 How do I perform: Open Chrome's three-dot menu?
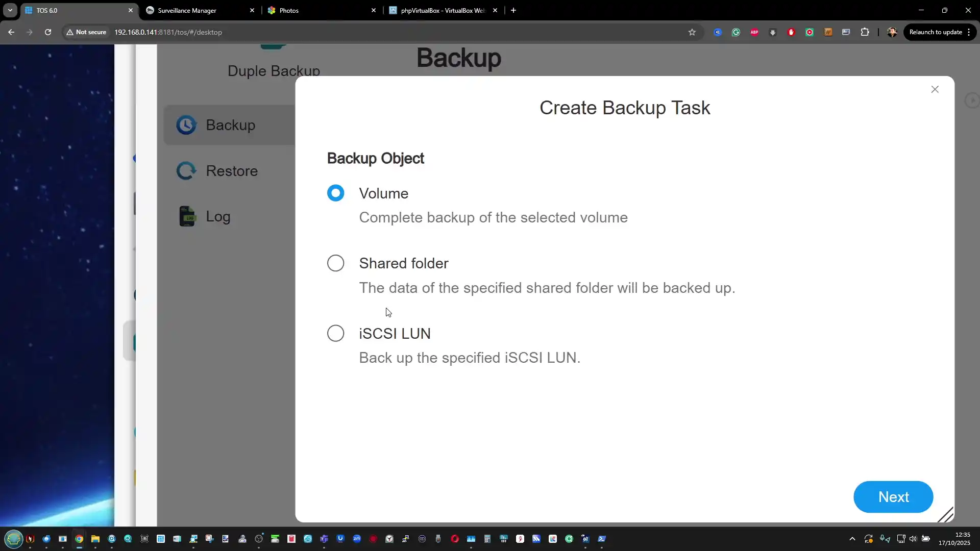[x=969, y=32]
